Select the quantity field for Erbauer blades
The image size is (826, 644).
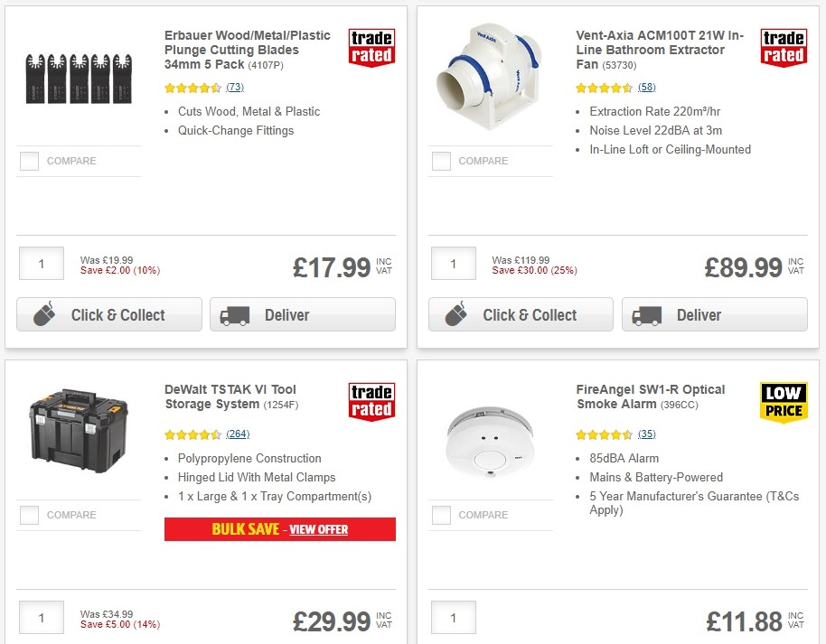[41, 263]
